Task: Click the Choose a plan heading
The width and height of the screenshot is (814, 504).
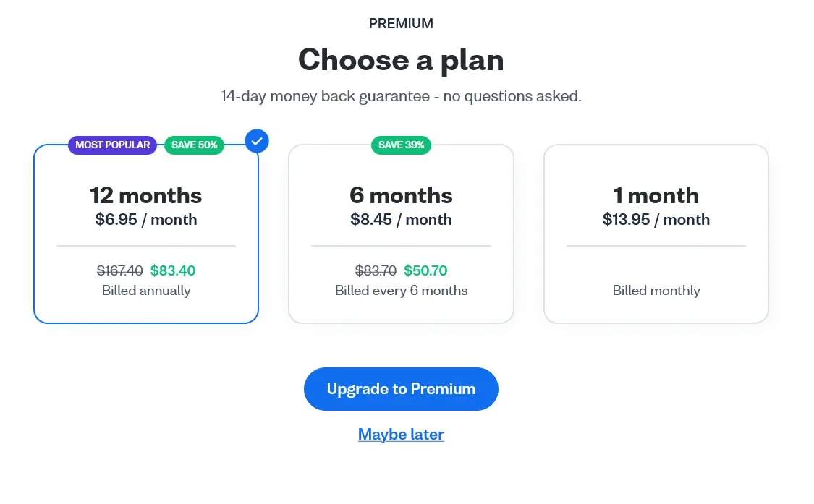Action: click(401, 59)
